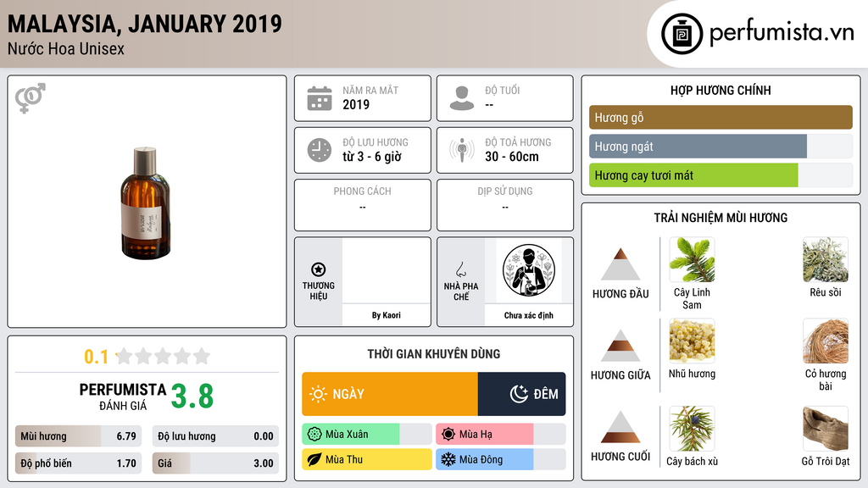Click the Mùa Xuân season bar
The height and width of the screenshot is (488, 868).
click(366, 435)
